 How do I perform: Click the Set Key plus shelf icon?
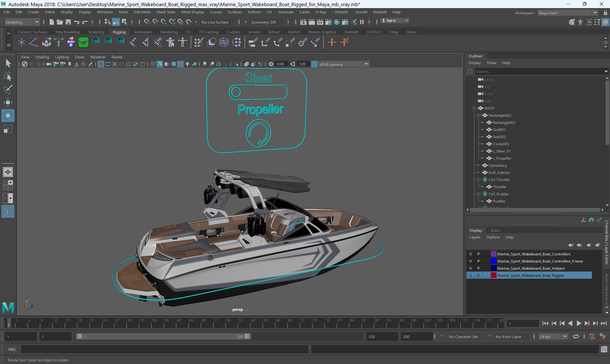[x=332, y=42]
